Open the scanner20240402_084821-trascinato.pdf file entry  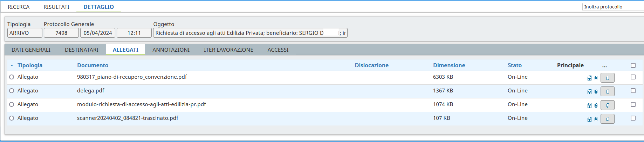coord(128,118)
